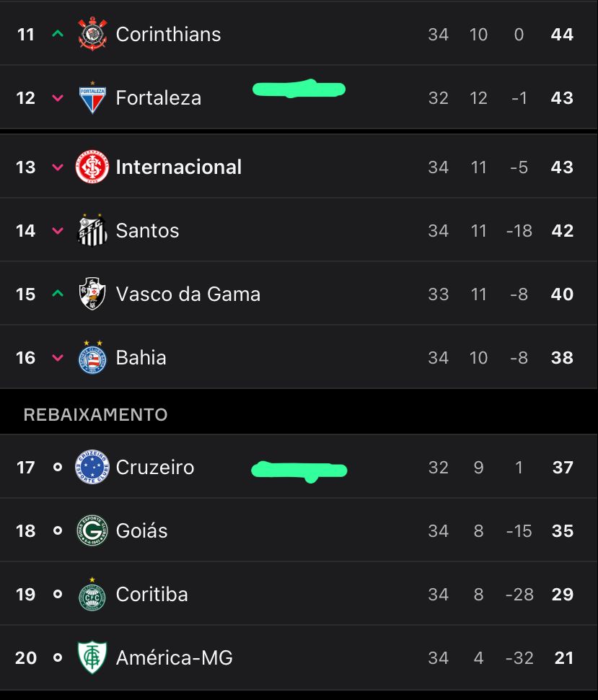Click the circle indicator next to Cruzeiro
Image resolution: width=598 pixels, height=700 pixels.
pos(58,467)
